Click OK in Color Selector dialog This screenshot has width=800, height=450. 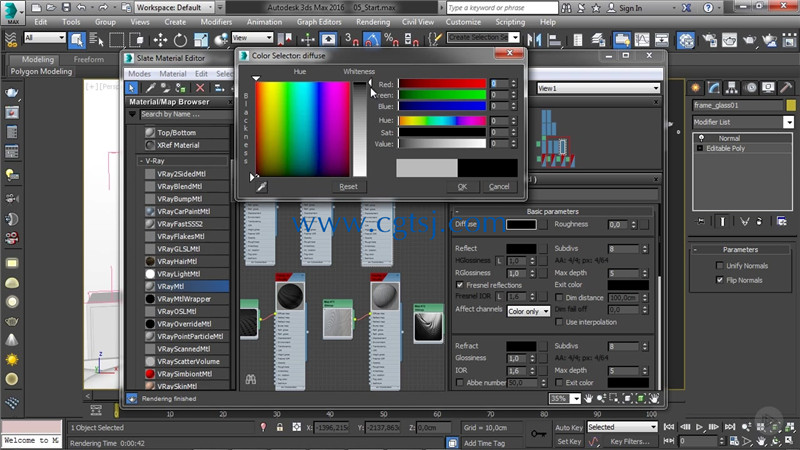[462, 186]
